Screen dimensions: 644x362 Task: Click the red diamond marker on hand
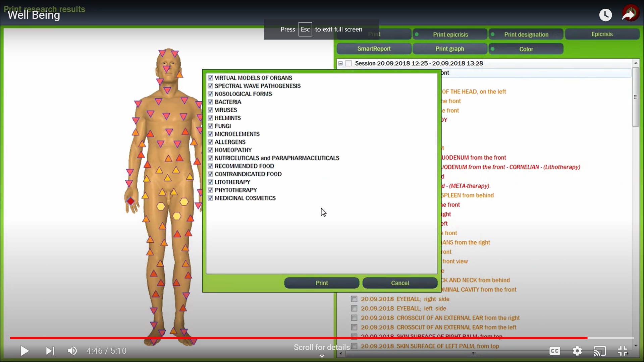(x=130, y=201)
